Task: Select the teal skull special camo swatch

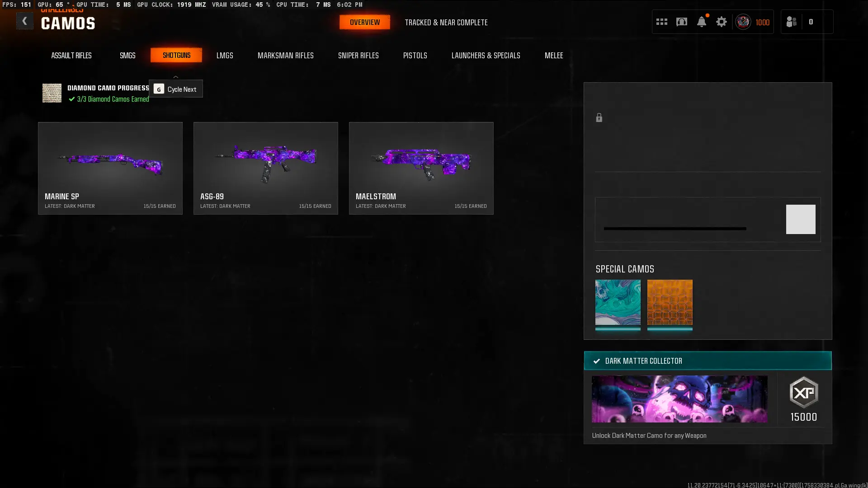Action: tap(618, 302)
